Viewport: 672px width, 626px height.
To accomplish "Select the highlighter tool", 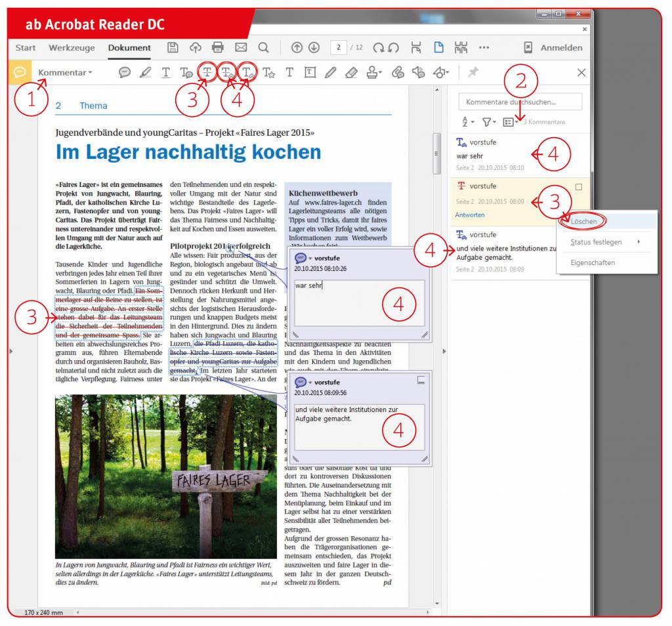I will coord(145,72).
